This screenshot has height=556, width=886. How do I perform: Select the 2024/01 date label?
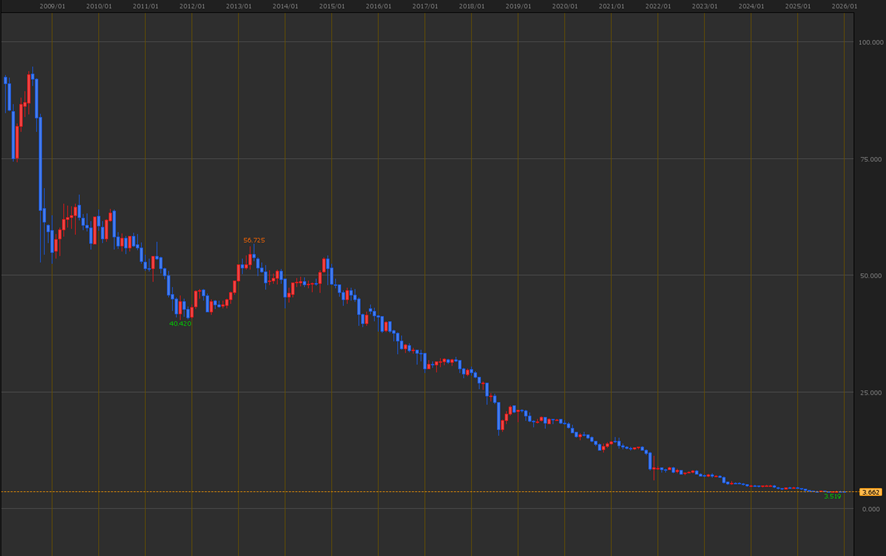751,6
